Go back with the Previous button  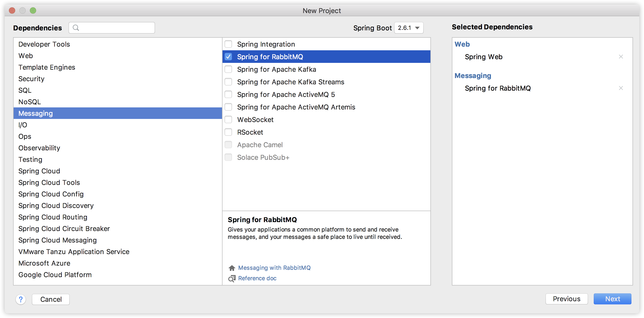pos(566,299)
